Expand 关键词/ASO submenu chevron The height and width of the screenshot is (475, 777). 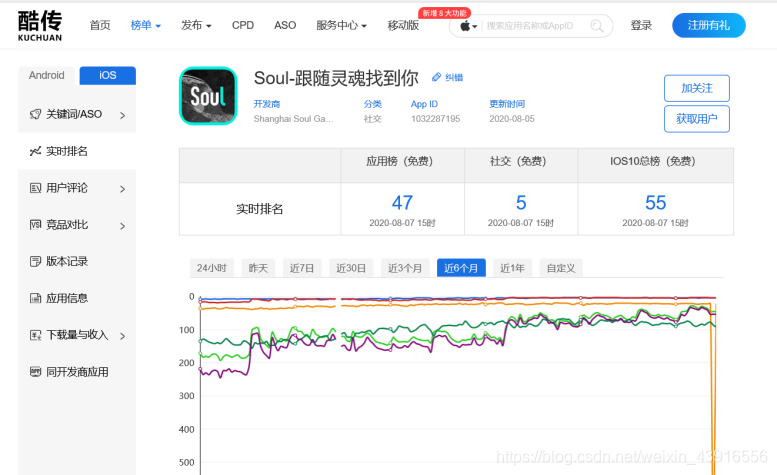tap(122, 115)
